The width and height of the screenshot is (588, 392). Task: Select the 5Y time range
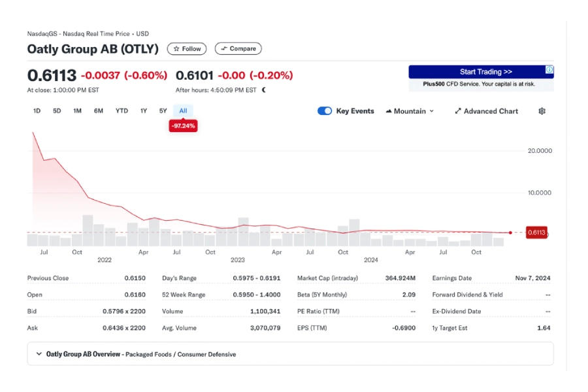163,110
